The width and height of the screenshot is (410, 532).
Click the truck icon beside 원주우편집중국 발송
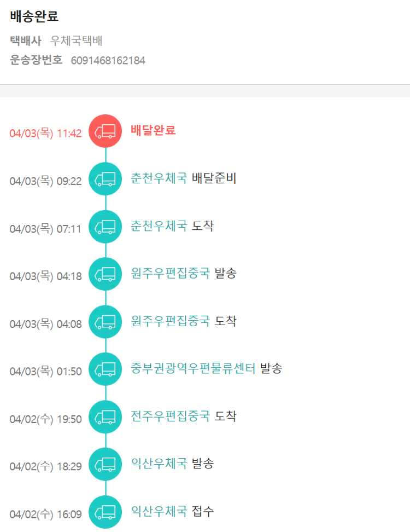(x=106, y=274)
